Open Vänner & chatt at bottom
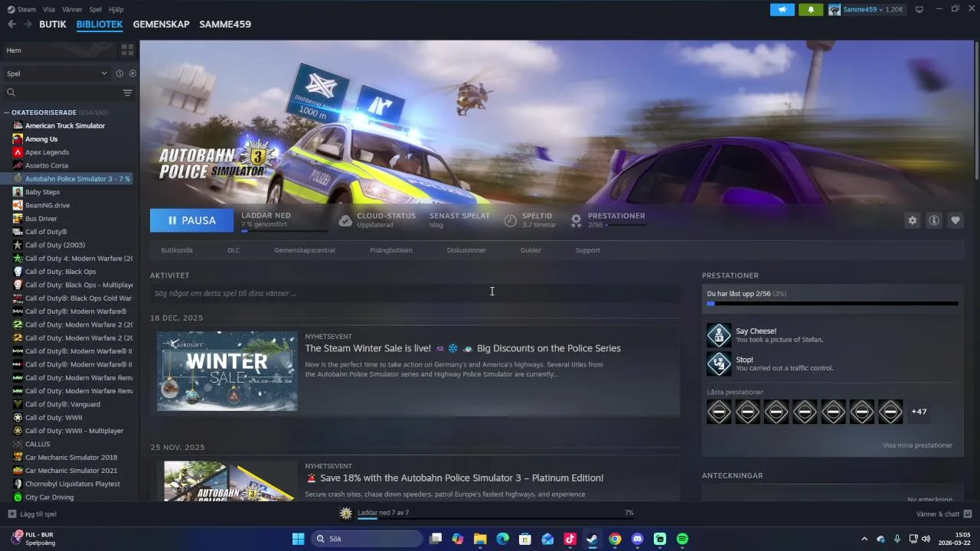Image resolution: width=980 pixels, height=551 pixels. tap(944, 514)
